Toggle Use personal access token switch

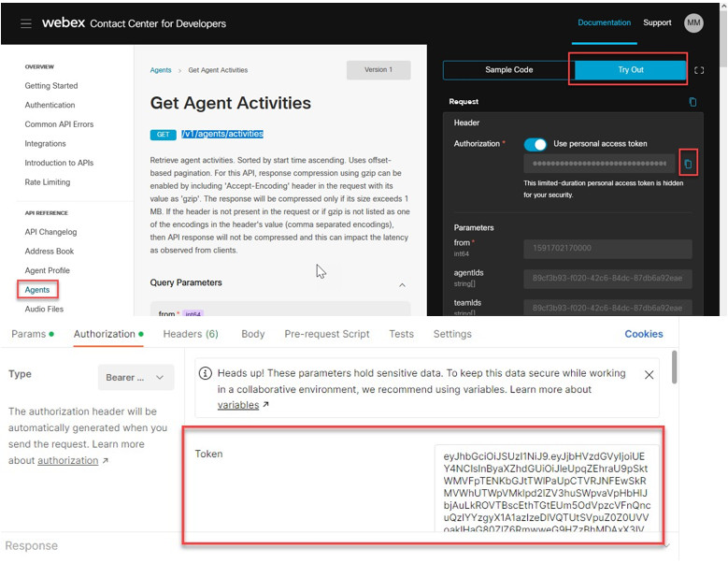535,144
